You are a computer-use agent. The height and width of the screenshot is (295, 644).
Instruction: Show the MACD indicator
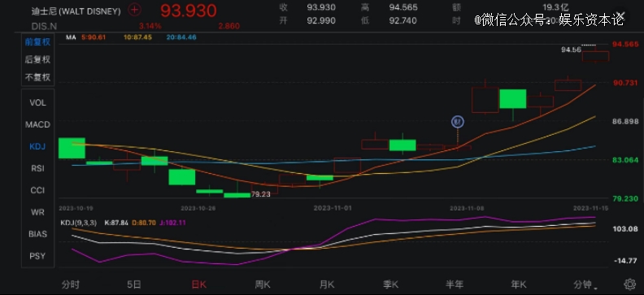pos(37,124)
